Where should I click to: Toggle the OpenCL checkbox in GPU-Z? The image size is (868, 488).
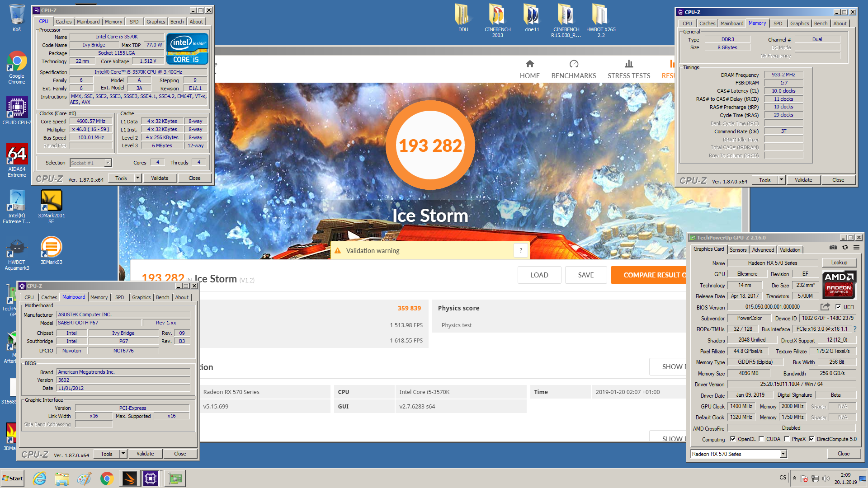[733, 439]
